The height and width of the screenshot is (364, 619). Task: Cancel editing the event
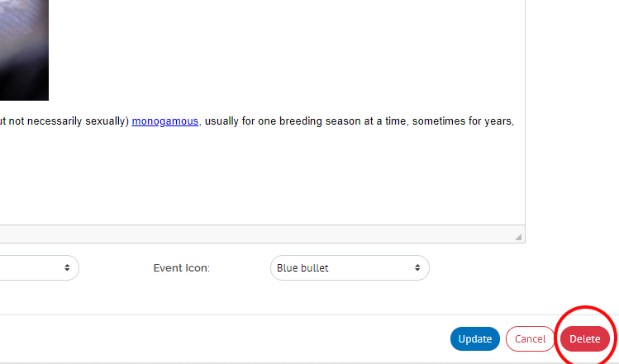[x=530, y=339]
